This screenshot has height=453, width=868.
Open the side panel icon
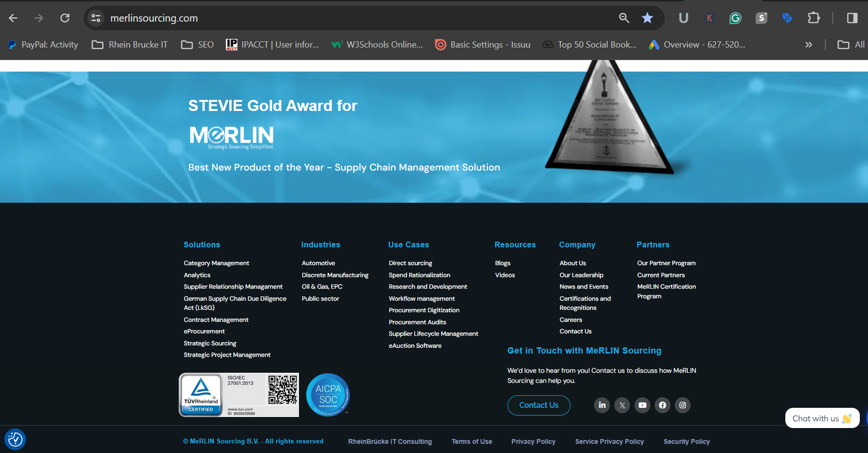(852, 18)
